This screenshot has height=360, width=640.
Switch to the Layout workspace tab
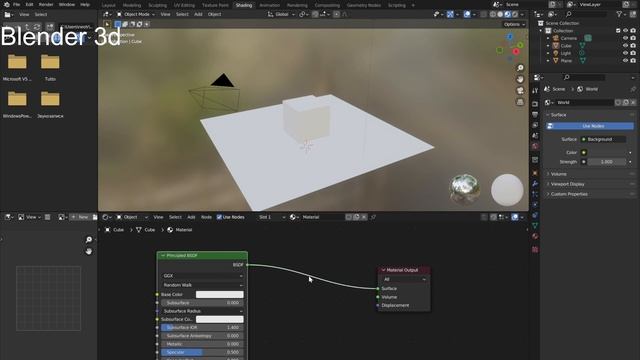109,5
